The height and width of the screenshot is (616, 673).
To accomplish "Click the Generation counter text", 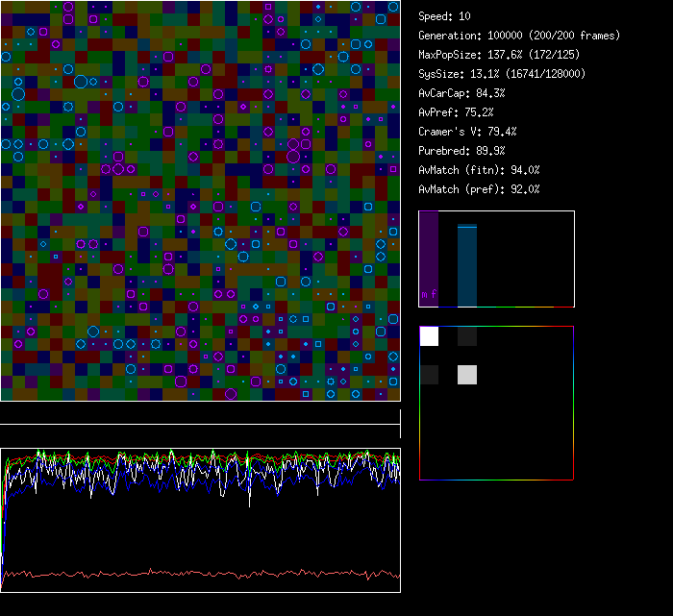I will (x=519, y=36).
